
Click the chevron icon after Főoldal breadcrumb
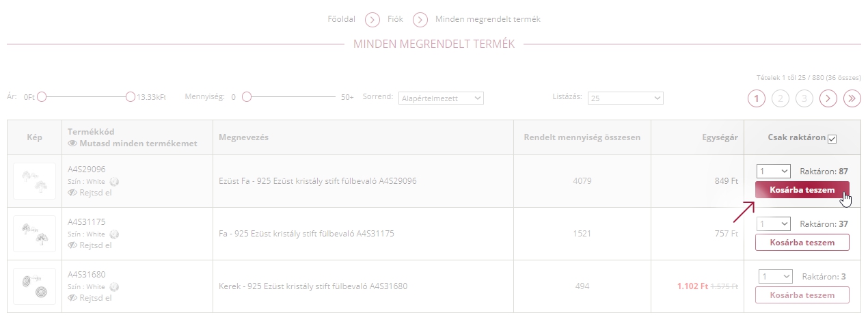click(372, 19)
